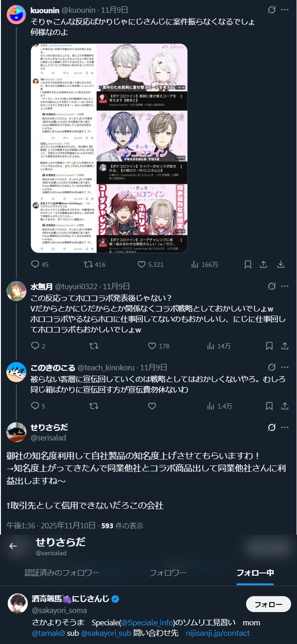This screenshot has height=644, width=297.
Task: Like kuounin's tweet with 5,321 likes
Action: pos(151,264)
